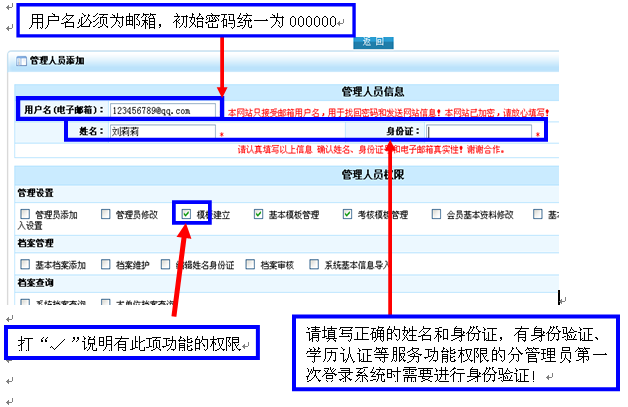Uncheck the 考核模板管理 checkbox
Screen dimensions: 628x407
[348, 214]
